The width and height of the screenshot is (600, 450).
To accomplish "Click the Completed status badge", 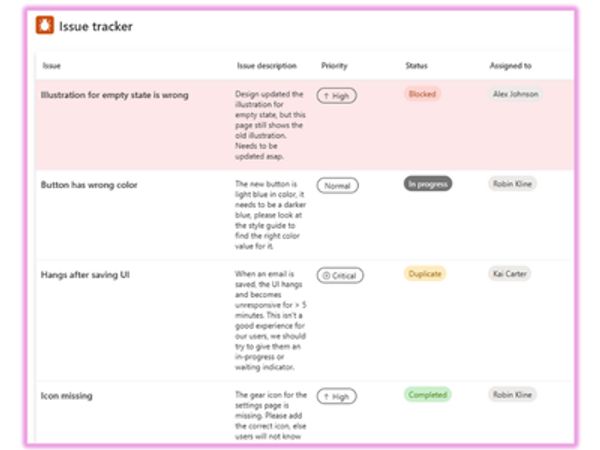I will pos(427,395).
